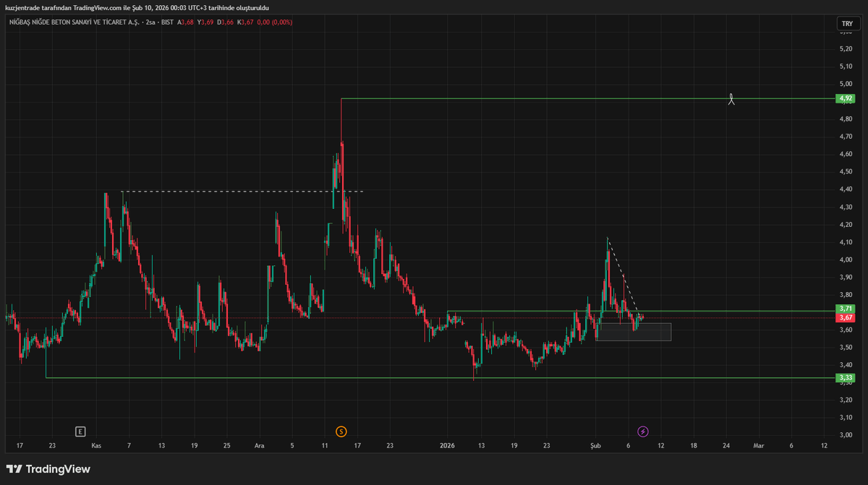The width and height of the screenshot is (868, 485).
Task: Click the 3,80 price axis value
Action: (x=846, y=295)
